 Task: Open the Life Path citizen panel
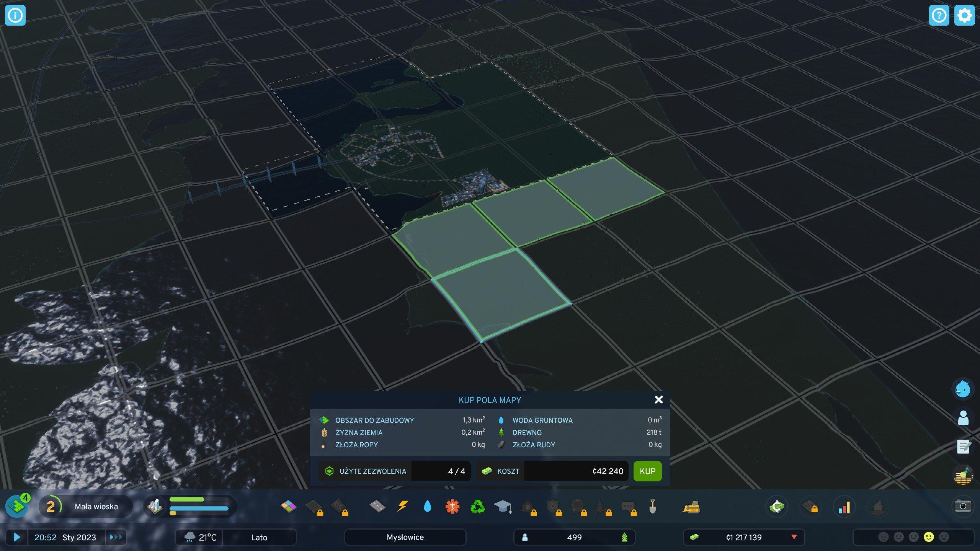963,418
